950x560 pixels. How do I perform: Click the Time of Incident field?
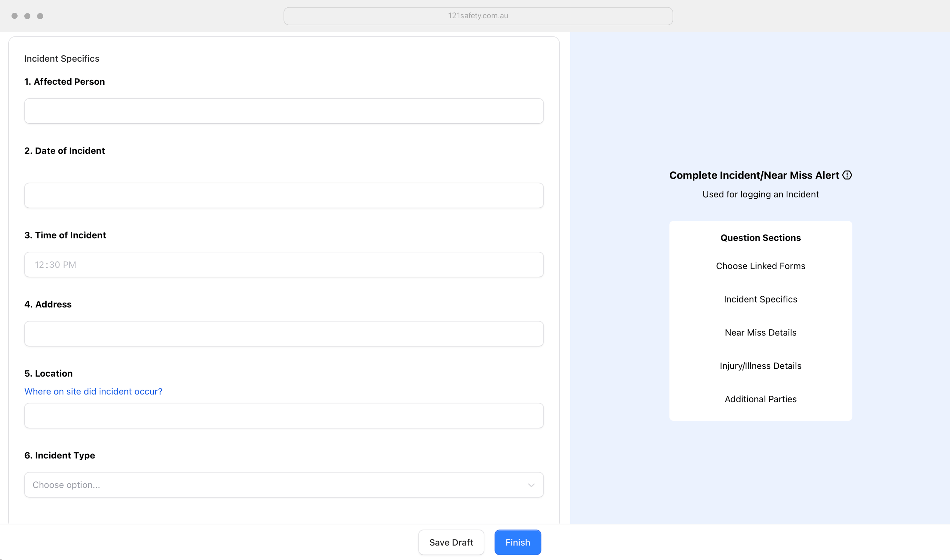[x=284, y=265]
